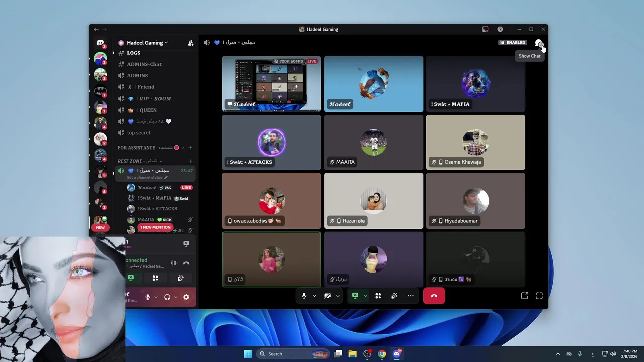Select Hadeel LIVE user in channel list

160,188
